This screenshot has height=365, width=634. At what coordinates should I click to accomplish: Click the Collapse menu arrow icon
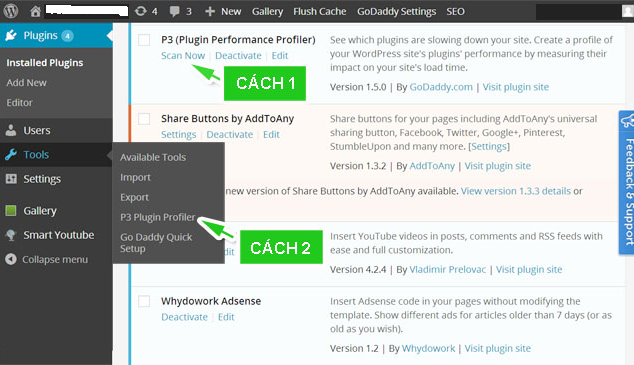click(x=11, y=259)
